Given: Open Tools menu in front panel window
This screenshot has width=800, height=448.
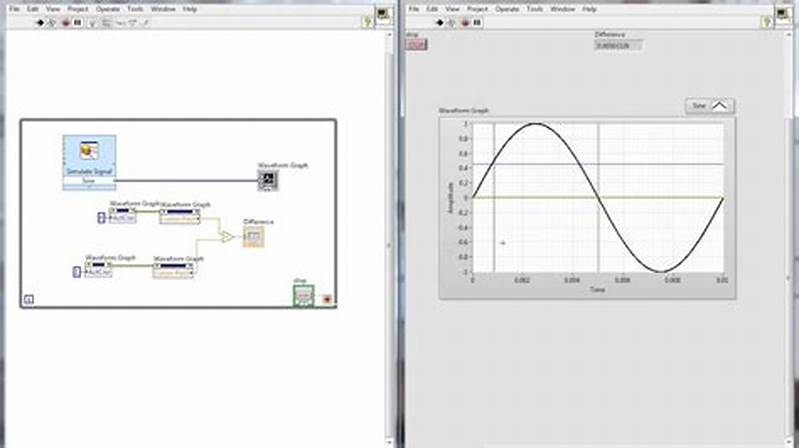Looking at the screenshot, I should point(535,9).
